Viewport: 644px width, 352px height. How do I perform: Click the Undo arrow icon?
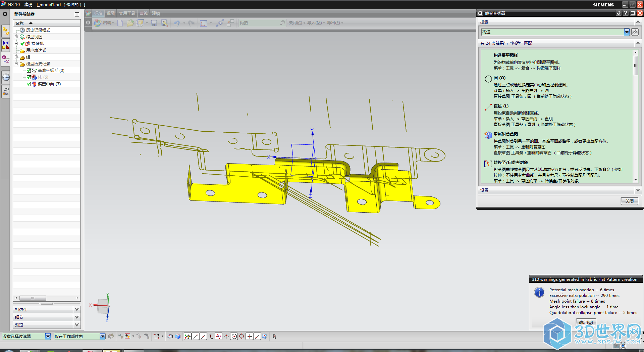tap(177, 23)
